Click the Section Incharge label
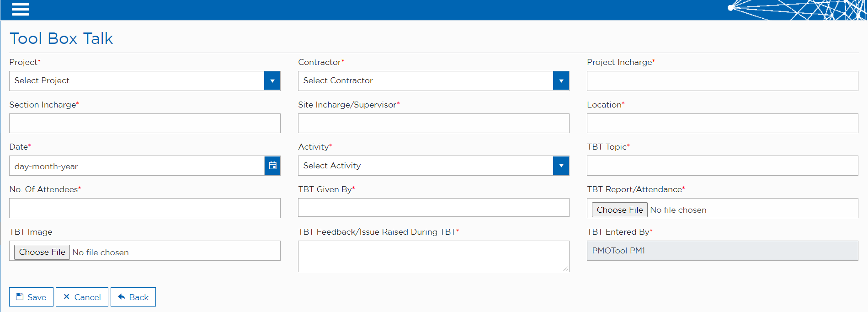Screen dimensions: 868x312 [44, 105]
